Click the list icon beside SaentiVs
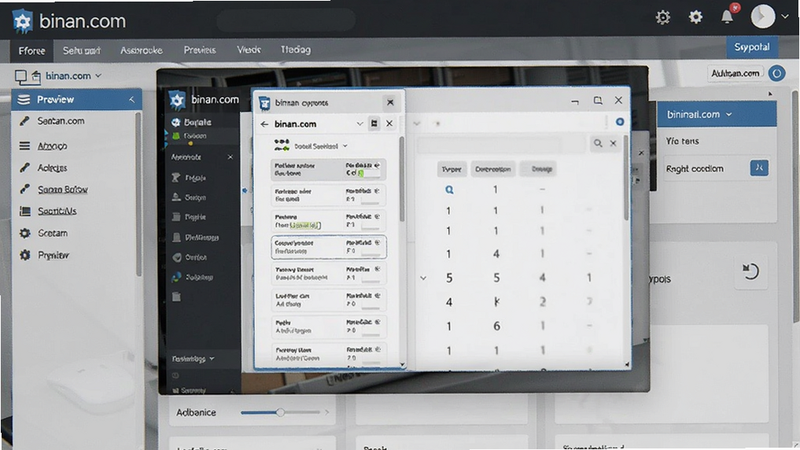 (24, 211)
